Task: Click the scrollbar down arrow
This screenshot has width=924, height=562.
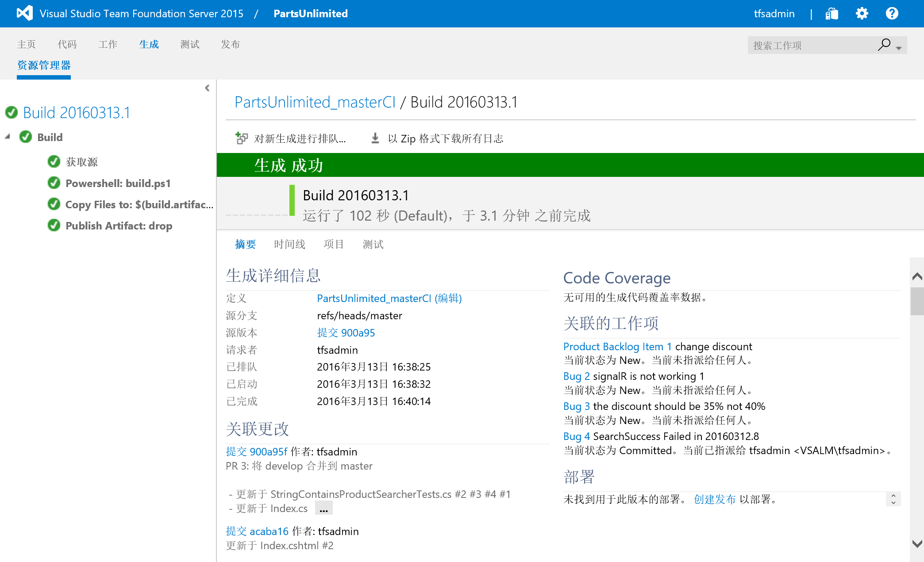Action: coord(917,543)
